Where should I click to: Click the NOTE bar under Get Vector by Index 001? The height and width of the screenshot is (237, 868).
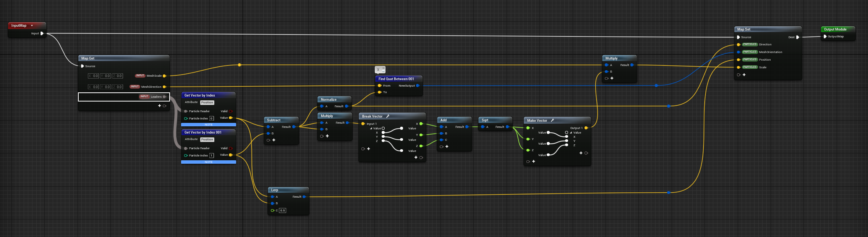click(x=208, y=162)
